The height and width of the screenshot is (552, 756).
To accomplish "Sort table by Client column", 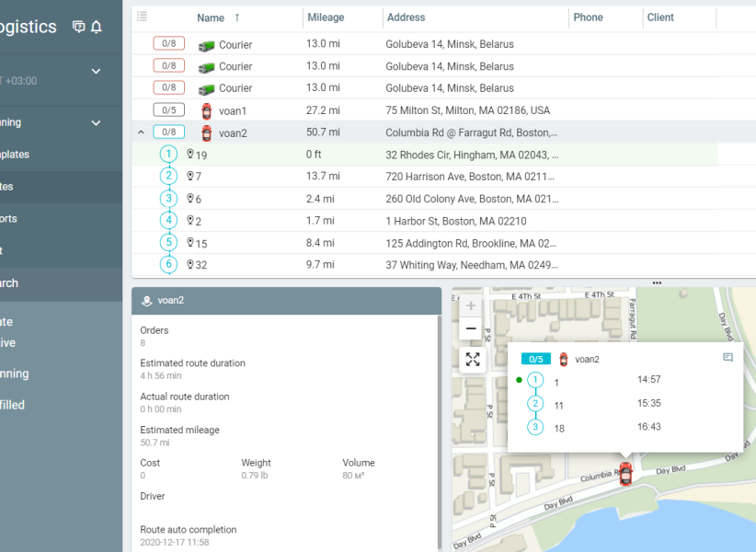I will tap(660, 17).
